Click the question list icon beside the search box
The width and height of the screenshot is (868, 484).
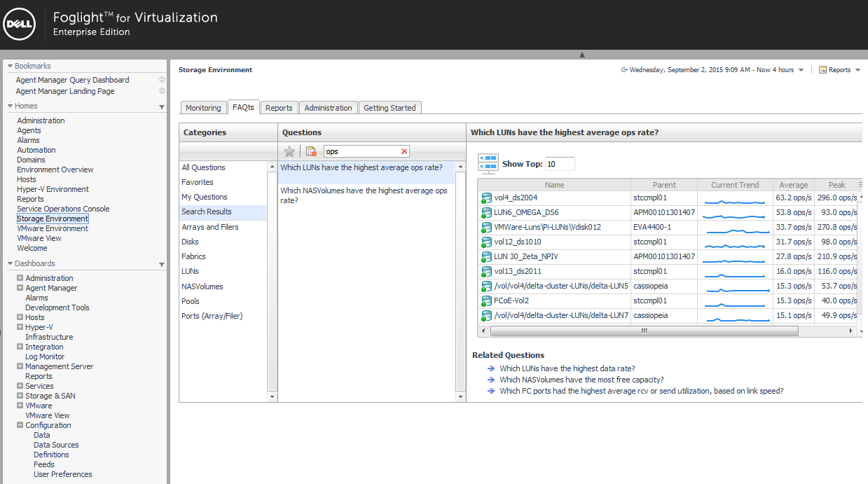pyautogui.click(x=311, y=151)
